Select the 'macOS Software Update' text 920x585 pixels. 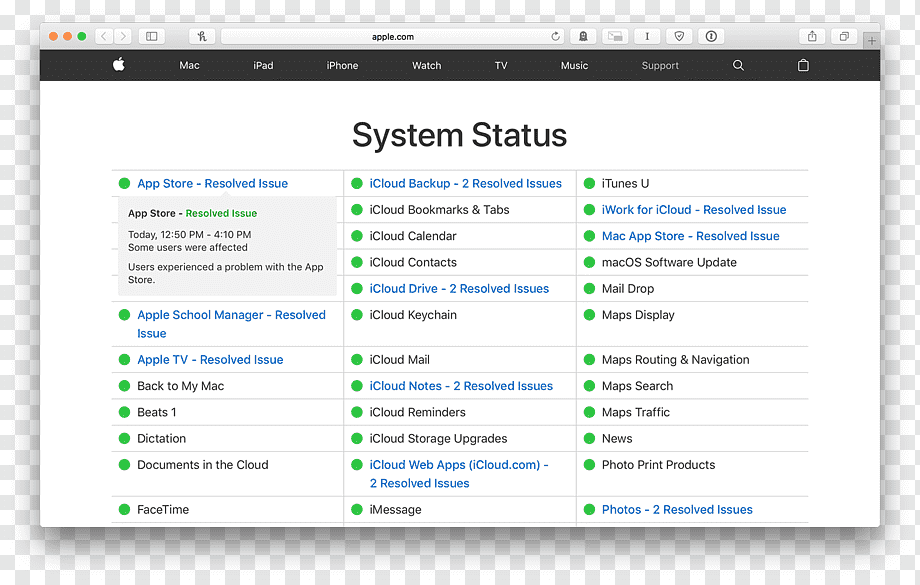669,263
